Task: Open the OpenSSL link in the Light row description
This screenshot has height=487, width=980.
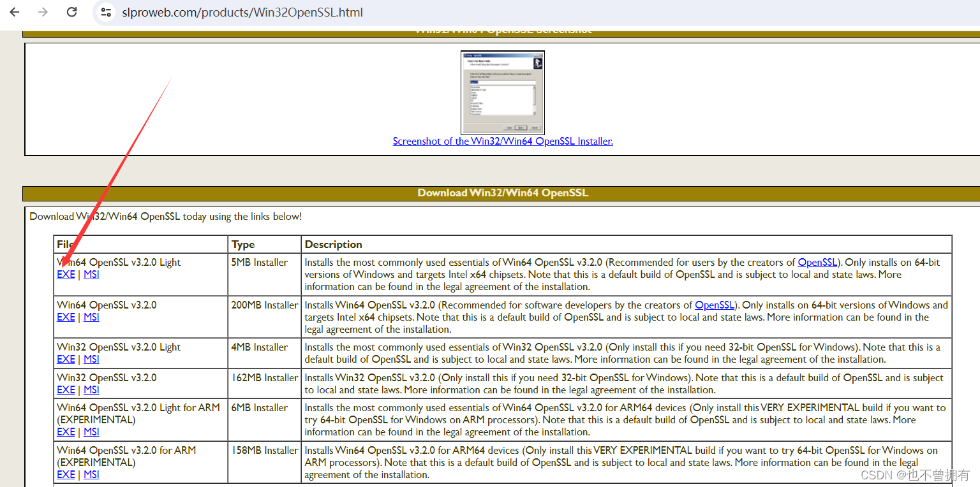Action: (817, 262)
